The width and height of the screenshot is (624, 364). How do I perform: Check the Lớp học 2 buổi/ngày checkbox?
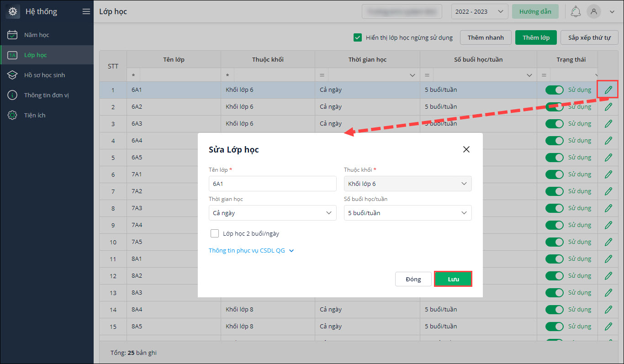pyautogui.click(x=215, y=233)
